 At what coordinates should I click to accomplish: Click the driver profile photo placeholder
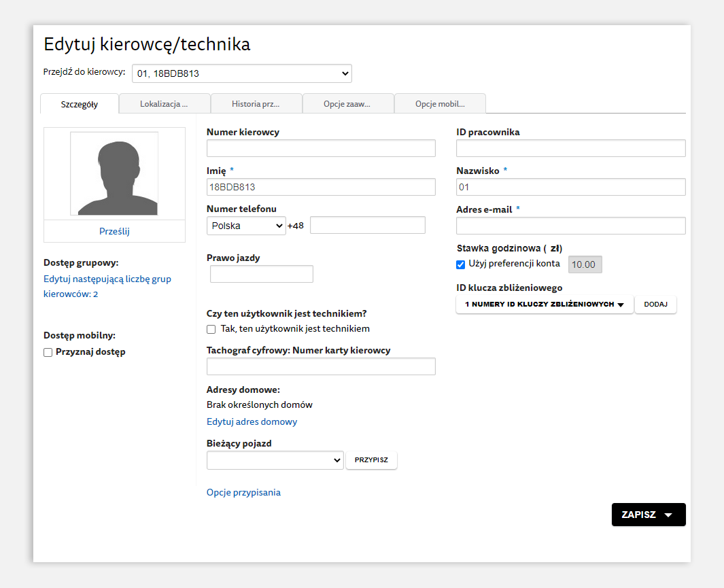pyautogui.click(x=114, y=173)
